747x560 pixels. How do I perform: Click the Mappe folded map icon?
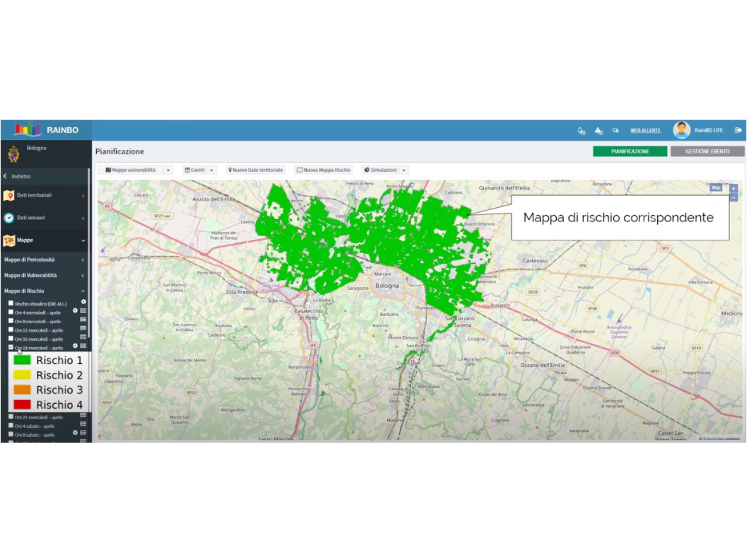(9, 240)
